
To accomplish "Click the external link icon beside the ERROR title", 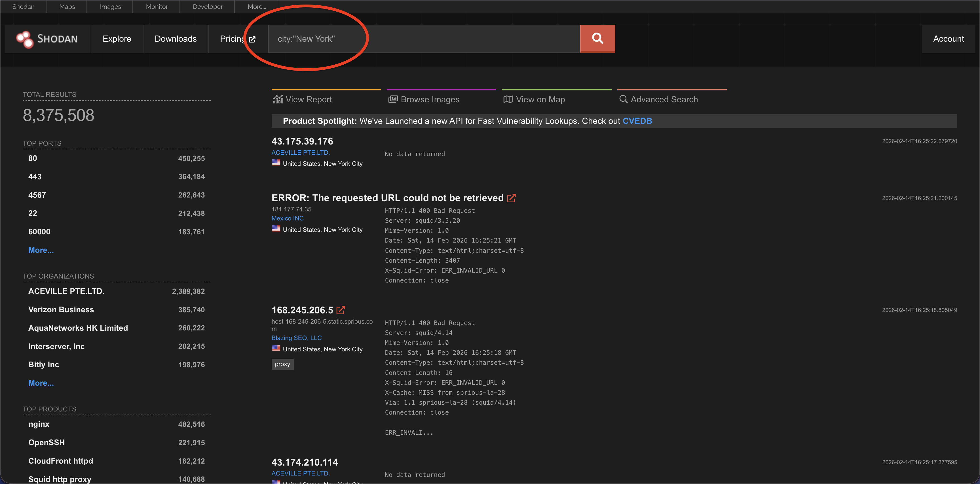I will point(511,198).
